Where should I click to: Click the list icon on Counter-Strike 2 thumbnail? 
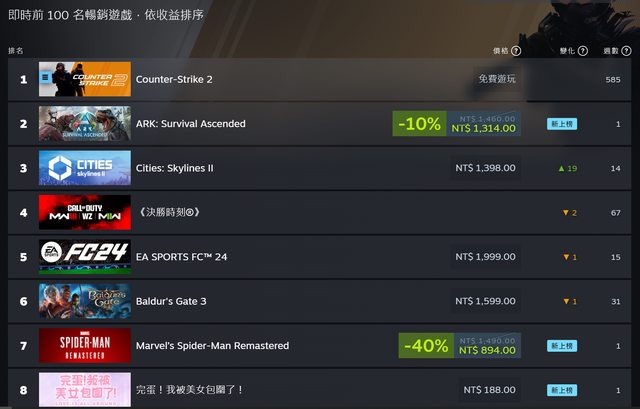click(x=45, y=77)
